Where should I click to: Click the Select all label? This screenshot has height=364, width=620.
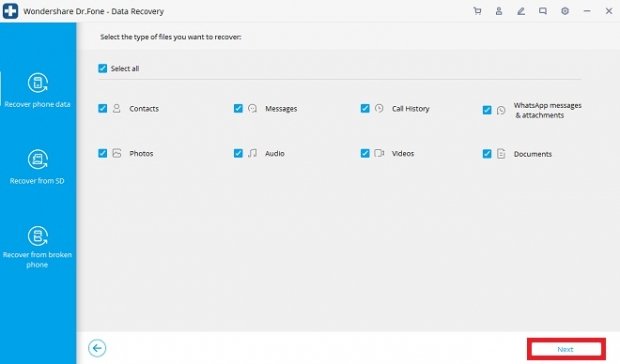pyautogui.click(x=125, y=69)
